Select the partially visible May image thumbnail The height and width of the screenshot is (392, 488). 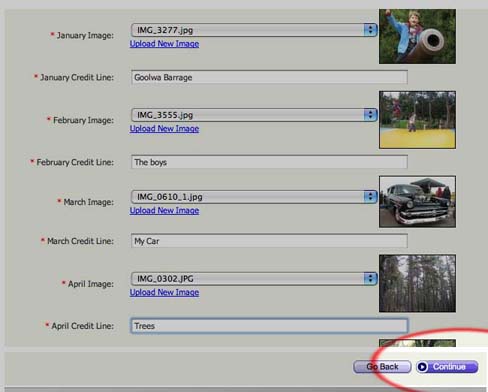tap(417, 343)
